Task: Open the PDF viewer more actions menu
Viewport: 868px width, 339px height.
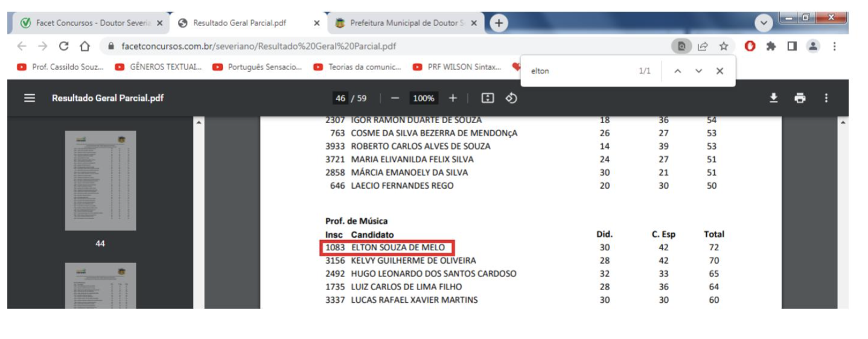Action: [x=826, y=98]
